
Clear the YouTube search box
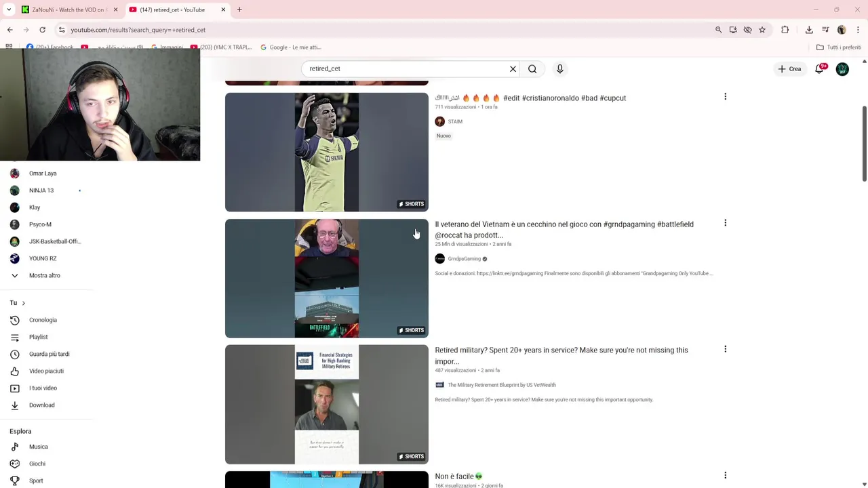pyautogui.click(x=513, y=68)
